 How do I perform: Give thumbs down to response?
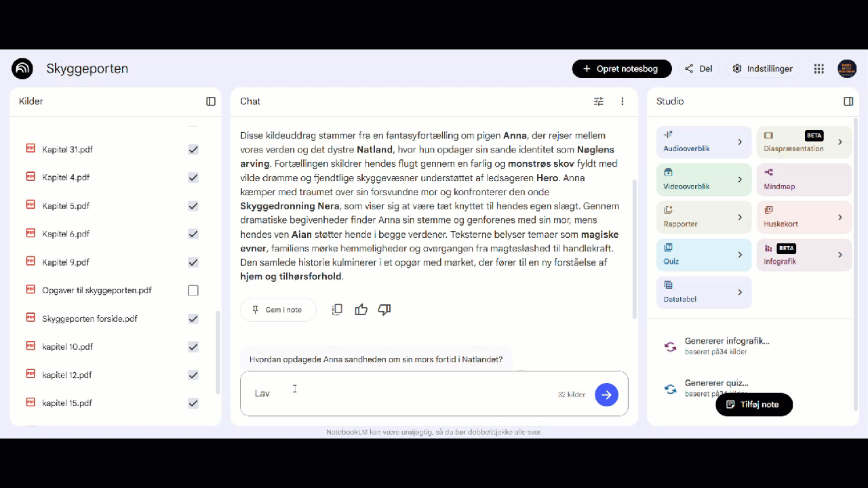(x=384, y=310)
